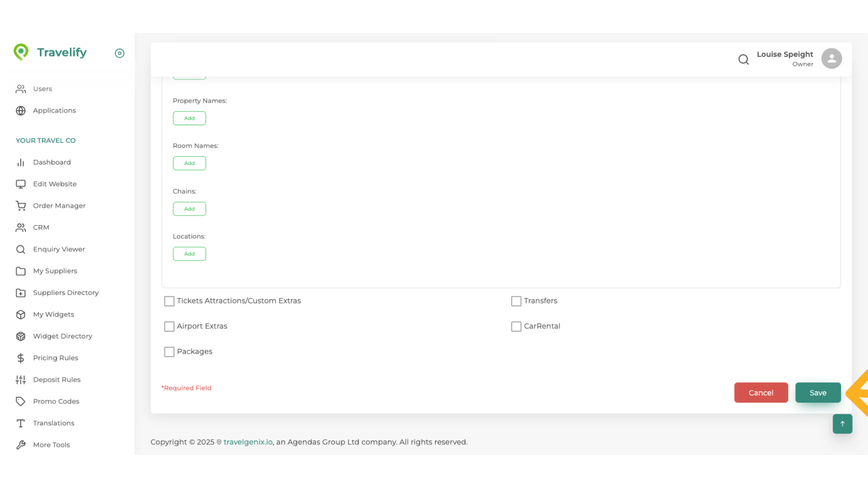Add a property name with Add button
The image size is (868, 488).
click(x=189, y=118)
